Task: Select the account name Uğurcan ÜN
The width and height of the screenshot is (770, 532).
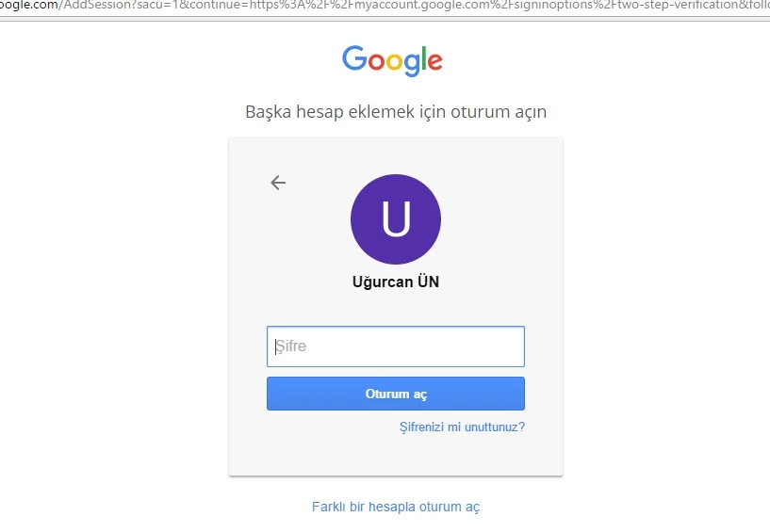Action: coord(396,282)
